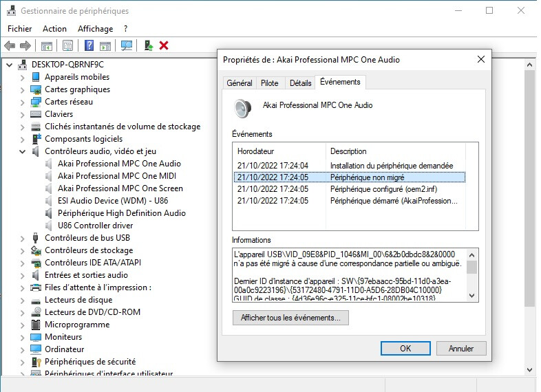
Task: Open the Properties sheet toolbar icon
Action: click(x=67, y=45)
